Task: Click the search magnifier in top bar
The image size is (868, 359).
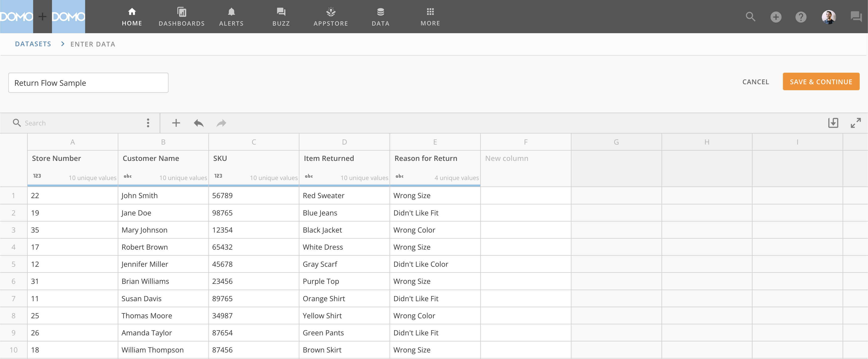Action: pyautogui.click(x=750, y=17)
